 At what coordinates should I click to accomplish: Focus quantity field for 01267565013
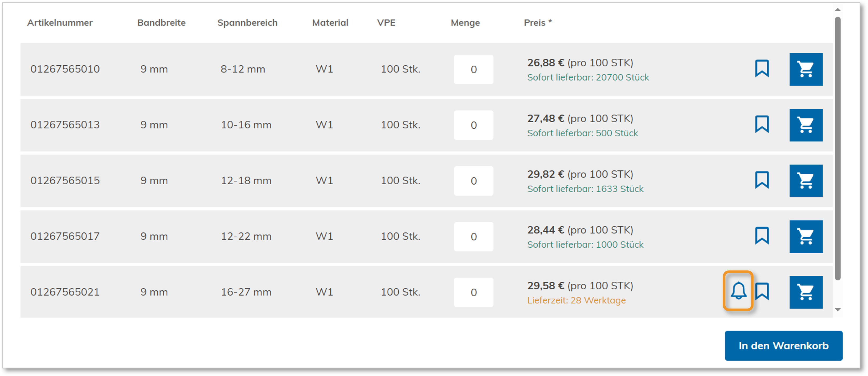[x=474, y=125]
